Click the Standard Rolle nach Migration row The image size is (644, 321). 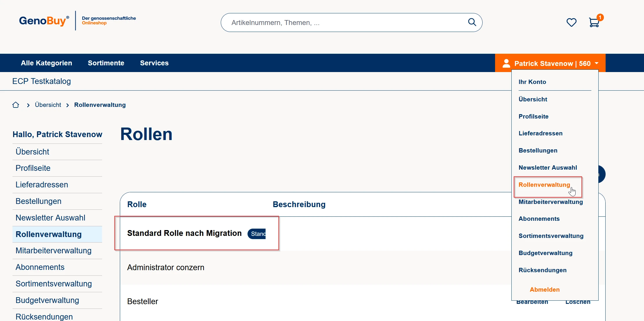coord(184,233)
